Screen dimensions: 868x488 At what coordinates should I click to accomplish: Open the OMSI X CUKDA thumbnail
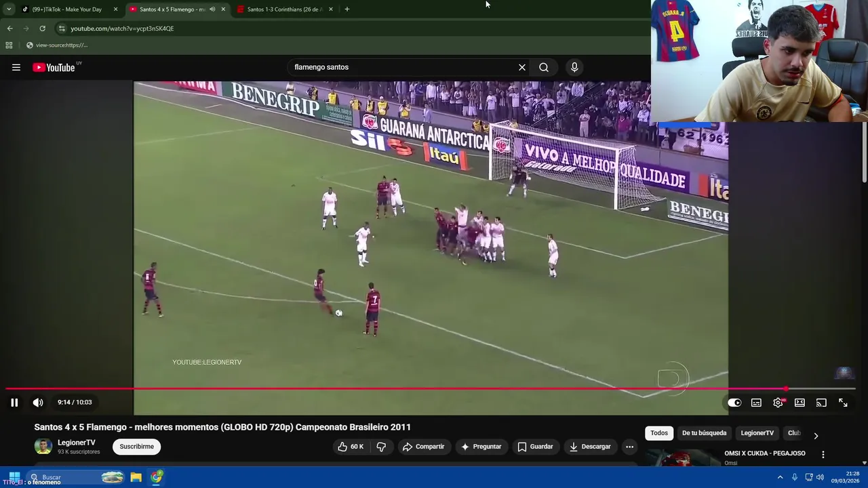coord(683,457)
